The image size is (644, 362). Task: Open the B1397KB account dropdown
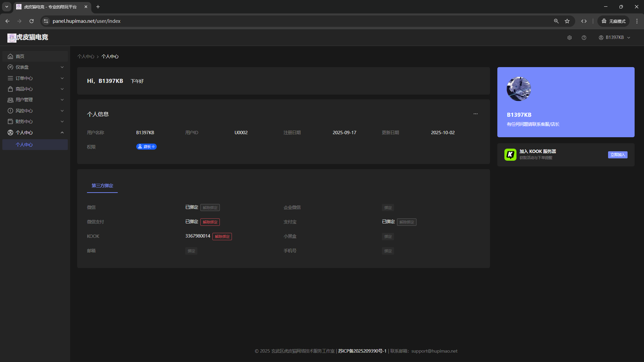[x=614, y=38]
